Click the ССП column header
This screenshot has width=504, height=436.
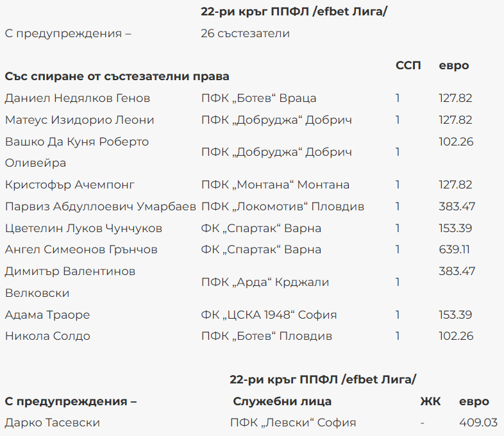(408, 65)
